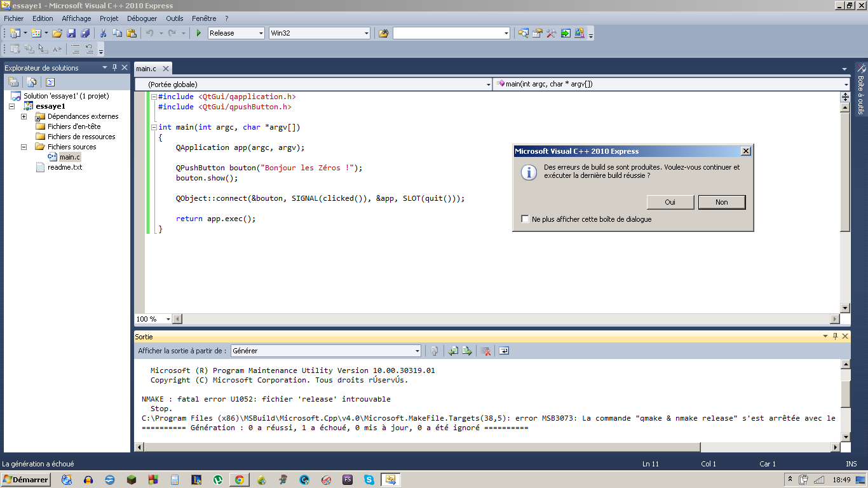Go to previous message in Sortie panel
868x488 pixels.
tap(453, 351)
